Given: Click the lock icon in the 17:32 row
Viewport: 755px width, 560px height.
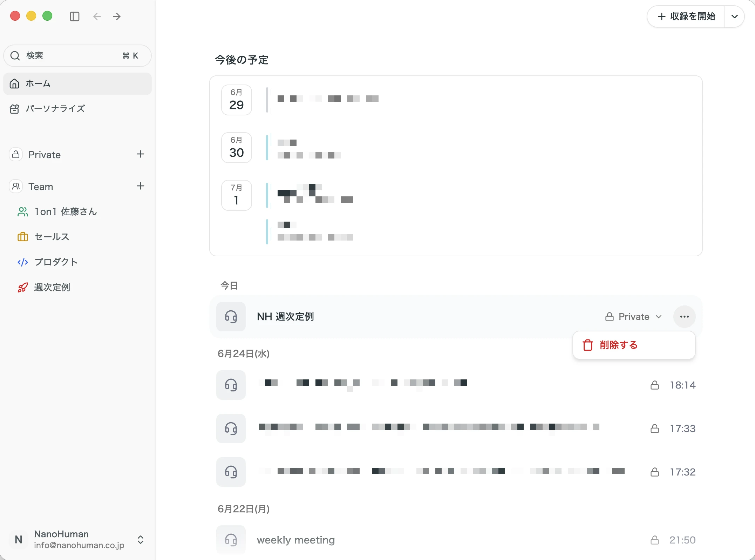Looking at the screenshot, I should coord(655,472).
